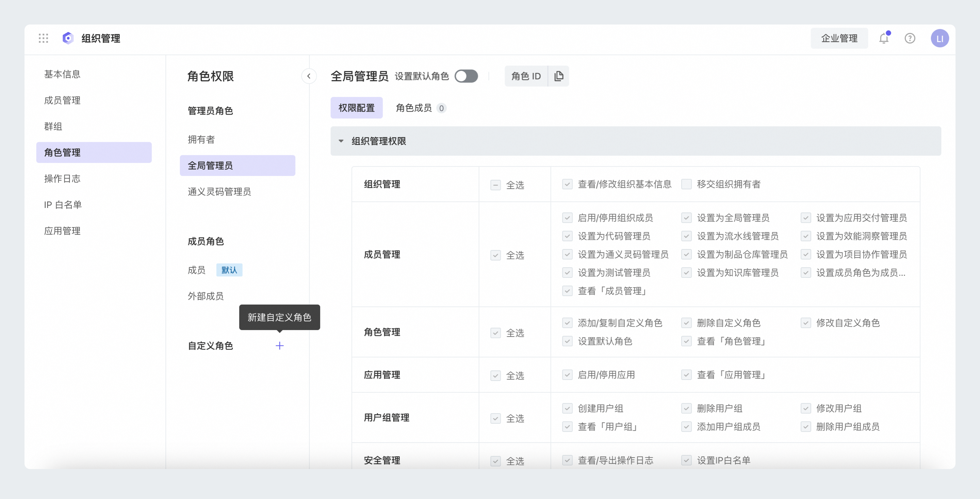This screenshot has width=980, height=499.
Task: Add a custom role with the plus icon
Action: [280, 345]
